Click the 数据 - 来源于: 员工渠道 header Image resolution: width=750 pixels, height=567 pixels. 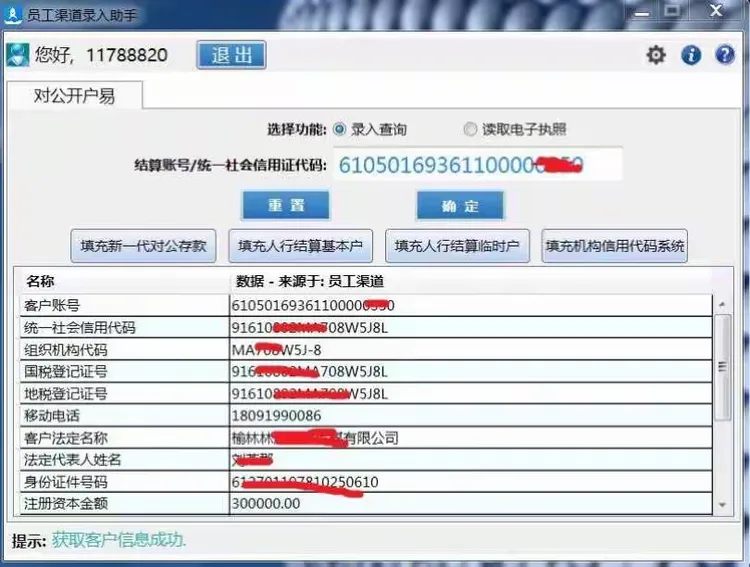pos(309,281)
